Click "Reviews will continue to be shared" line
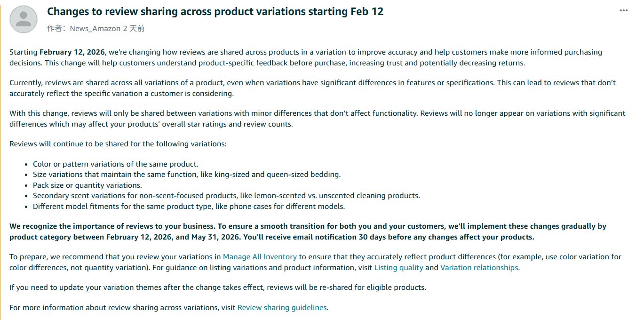This screenshot has width=644, height=320. point(118,144)
